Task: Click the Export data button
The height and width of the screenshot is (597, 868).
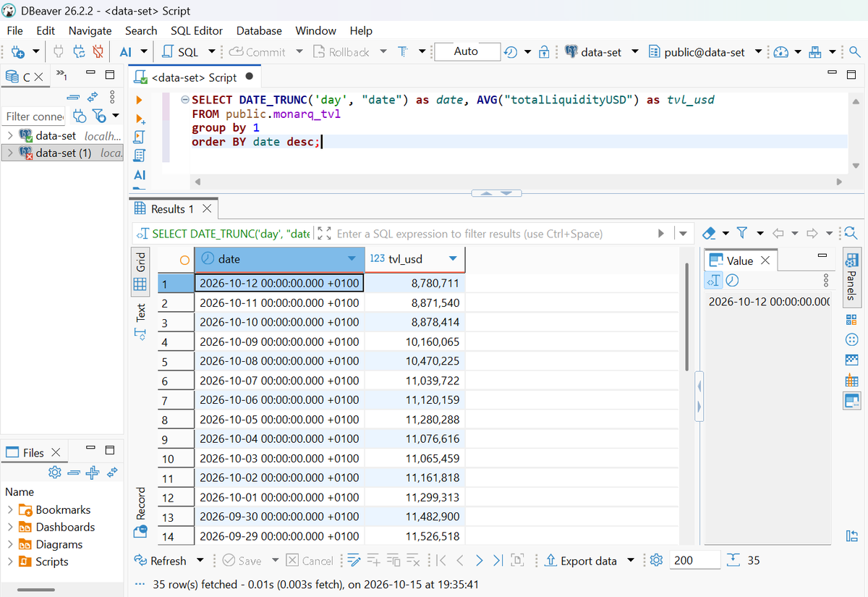Action: point(581,561)
